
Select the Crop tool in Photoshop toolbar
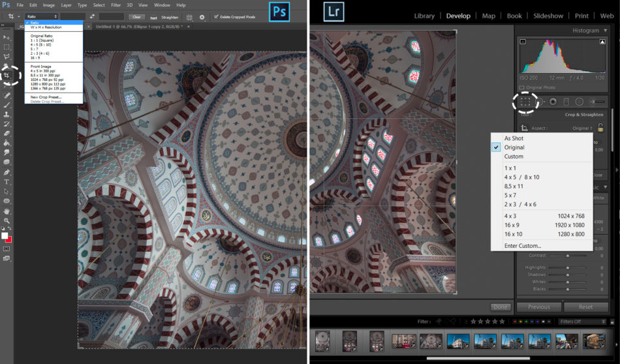coord(7,76)
